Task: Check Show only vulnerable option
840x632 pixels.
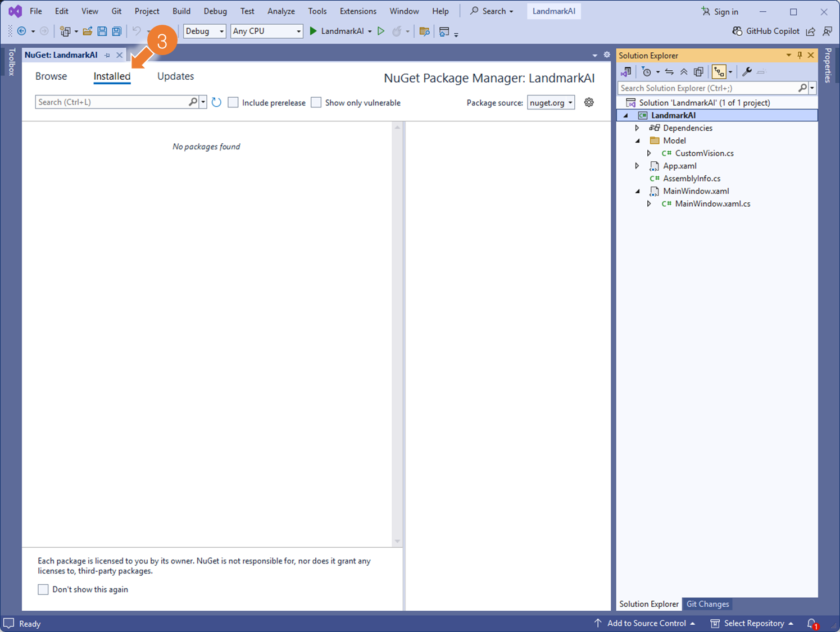Action: [x=316, y=102]
